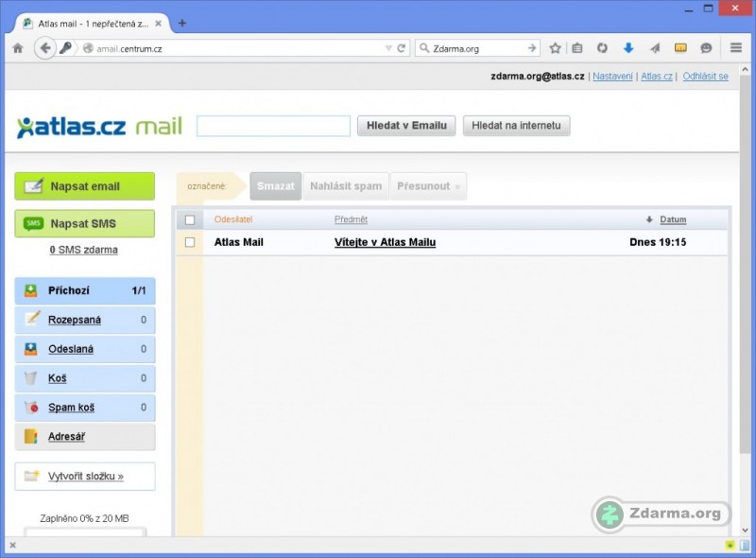Select the Atlas mail browser tab
Screen dimensions: 756x558
[92, 23]
